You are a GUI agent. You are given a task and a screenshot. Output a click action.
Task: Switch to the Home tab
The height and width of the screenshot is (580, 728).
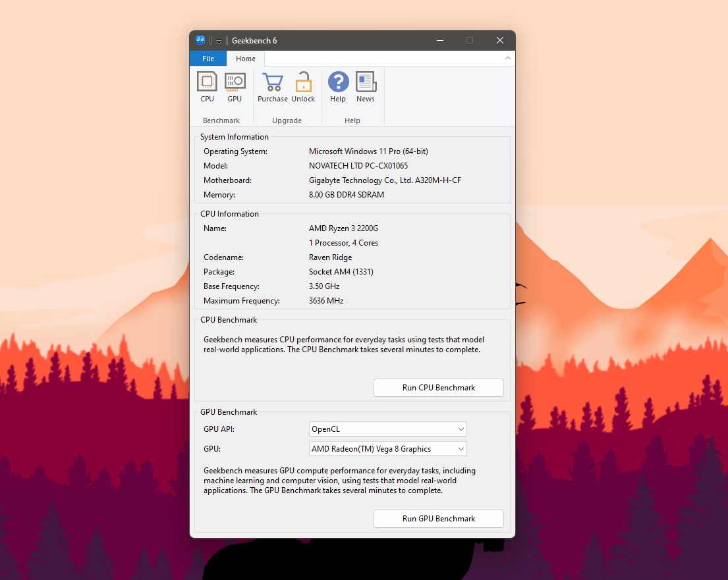coord(245,58)
